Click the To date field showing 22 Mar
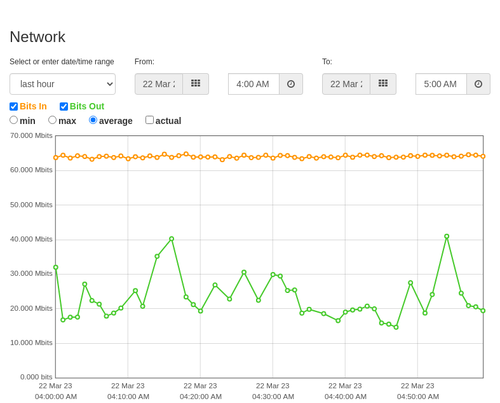 click(x=346, y=84)
